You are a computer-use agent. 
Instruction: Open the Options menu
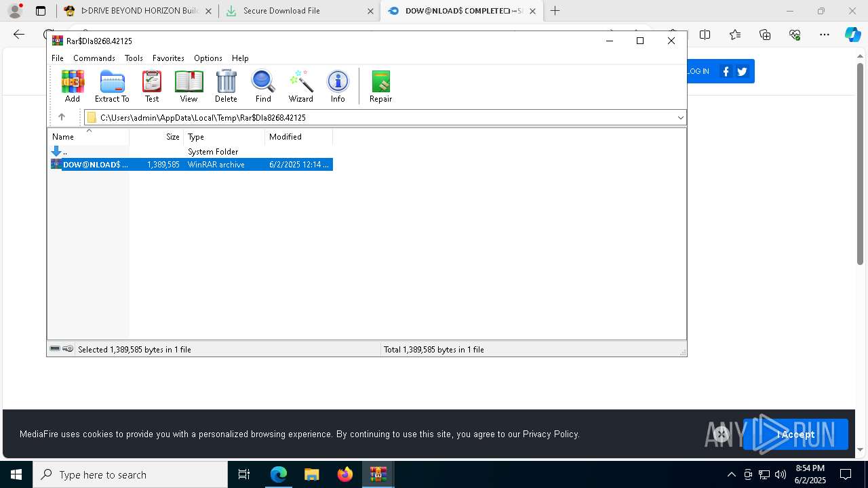(x=208, y=58)
